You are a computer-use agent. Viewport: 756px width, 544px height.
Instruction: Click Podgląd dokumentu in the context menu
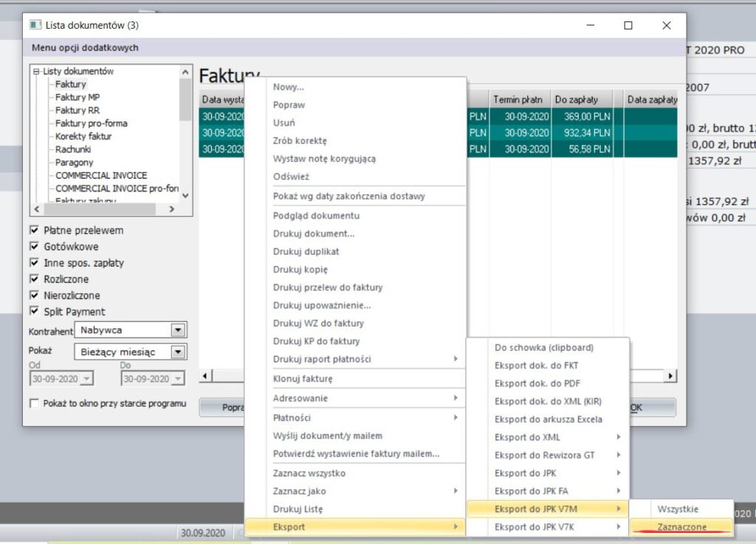(x=316, y=216)
